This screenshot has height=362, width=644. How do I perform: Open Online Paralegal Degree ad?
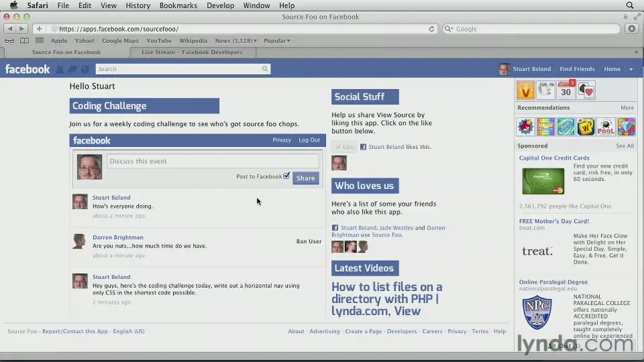553,282
